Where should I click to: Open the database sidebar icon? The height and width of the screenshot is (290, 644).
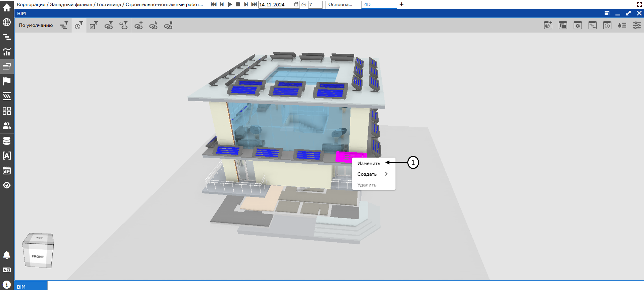pyautogui.click(x=7, y=140)
